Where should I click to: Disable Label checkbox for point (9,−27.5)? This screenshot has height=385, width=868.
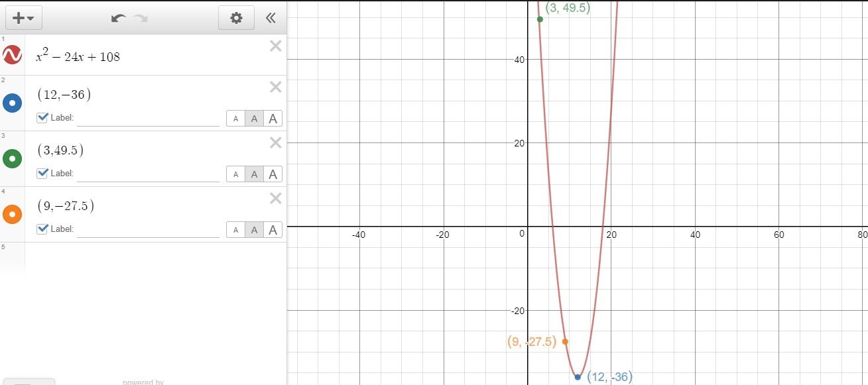tap(42, 229)
